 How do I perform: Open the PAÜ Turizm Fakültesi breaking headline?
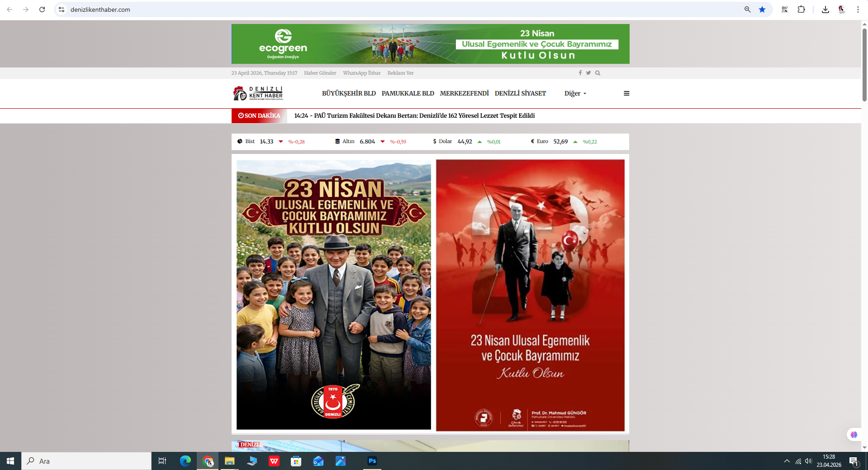point(414,115)
